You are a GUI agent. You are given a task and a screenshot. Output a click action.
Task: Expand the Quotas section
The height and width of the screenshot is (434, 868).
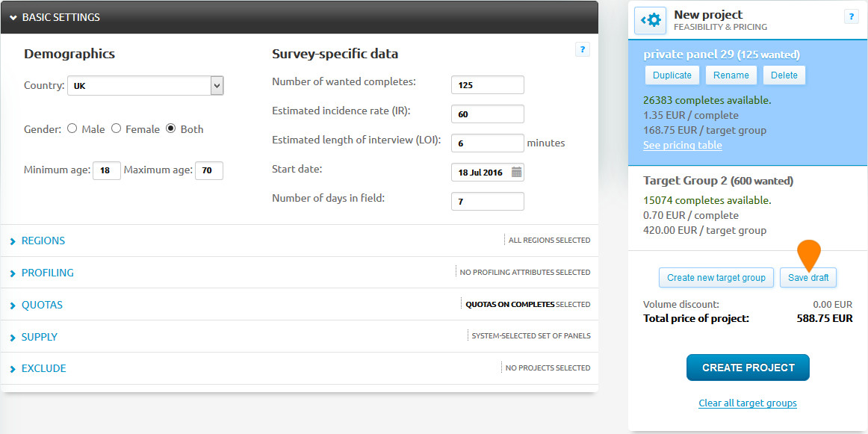coord(42,305)
